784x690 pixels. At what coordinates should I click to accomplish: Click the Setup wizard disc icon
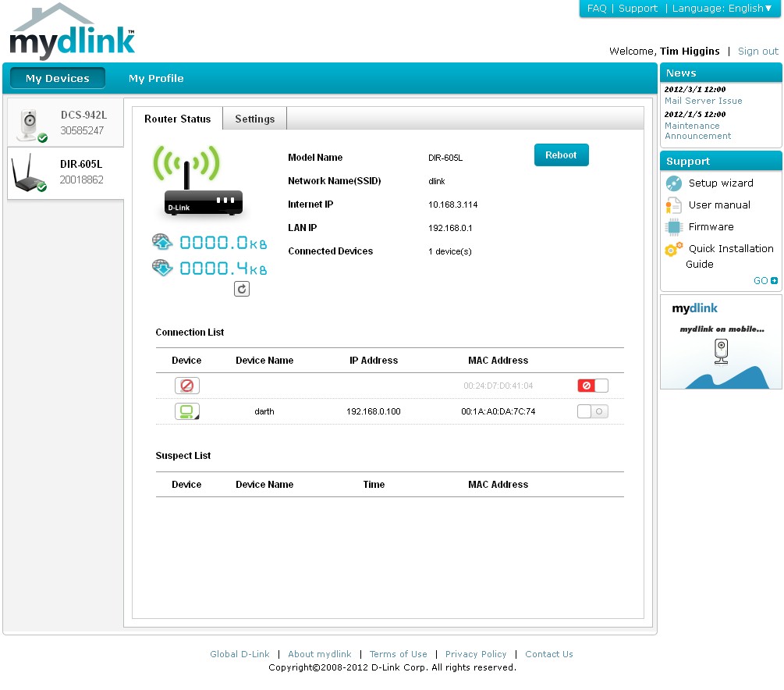click(673, 183)
